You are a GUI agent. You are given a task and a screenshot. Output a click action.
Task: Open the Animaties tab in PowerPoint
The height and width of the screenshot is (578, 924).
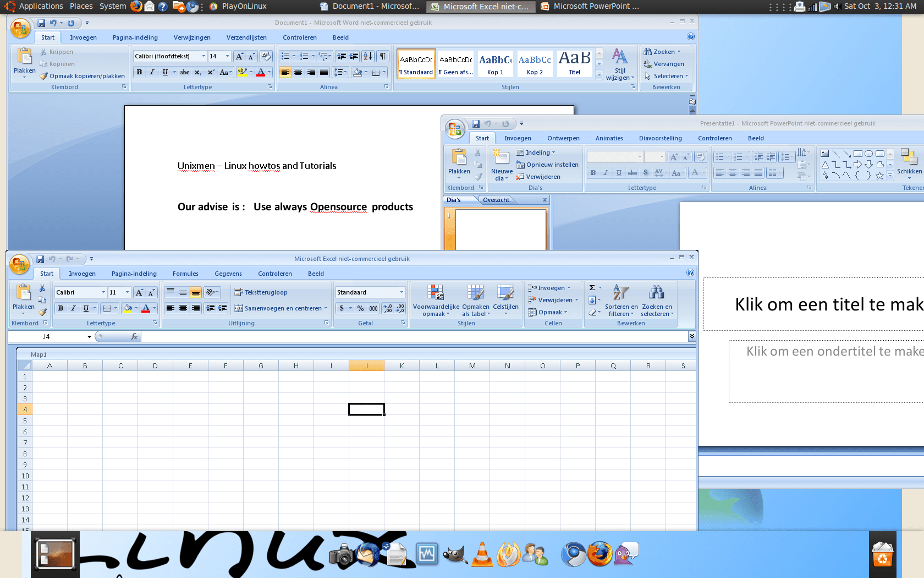click(609, 138)
